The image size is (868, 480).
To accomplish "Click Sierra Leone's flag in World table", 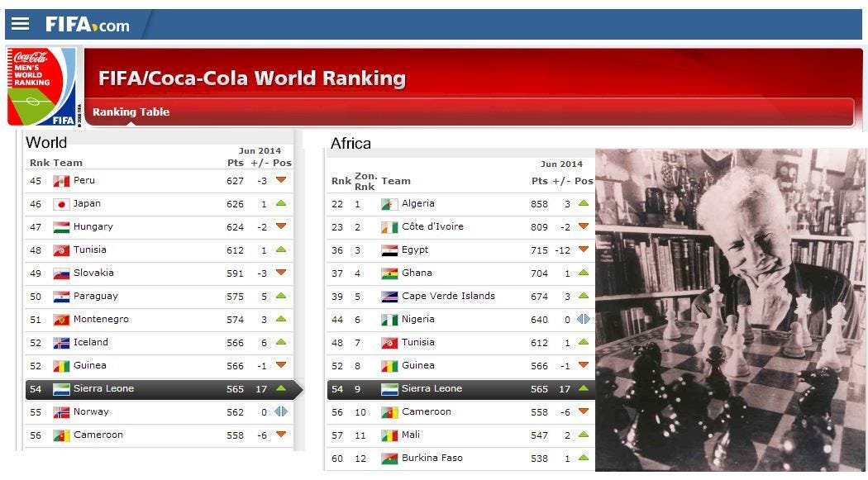I will pyautogui.click(x=61, y=389).
